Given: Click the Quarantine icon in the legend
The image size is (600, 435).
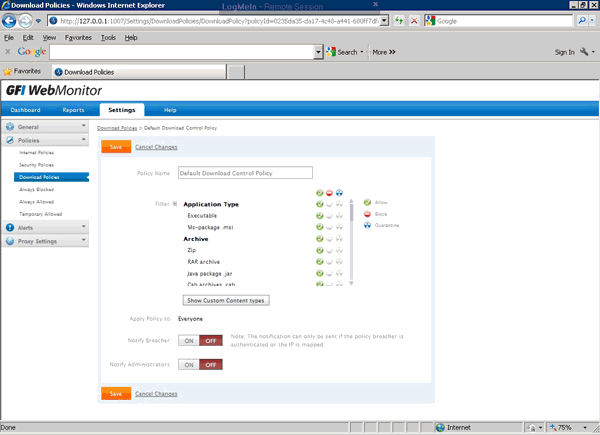Looking at the screenshot, I should 367,225.
